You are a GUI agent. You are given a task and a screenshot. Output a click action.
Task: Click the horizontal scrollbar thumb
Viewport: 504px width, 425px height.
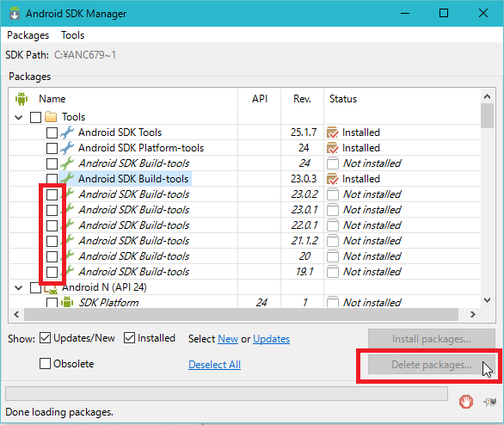[241, 314]
